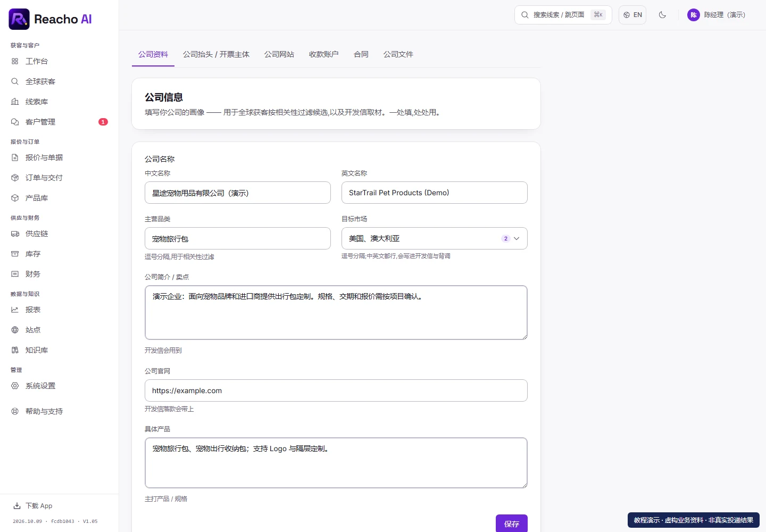Click the 客户管理 chat icon

(15, 122)
